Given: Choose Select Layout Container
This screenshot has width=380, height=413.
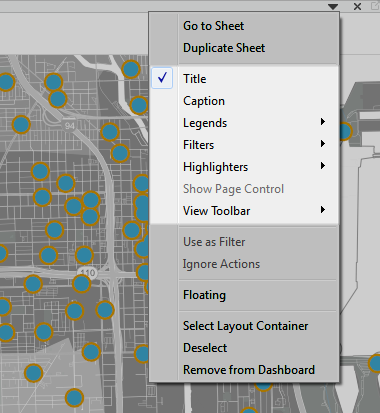Looking at the screenshot, I should click(244, 326).
